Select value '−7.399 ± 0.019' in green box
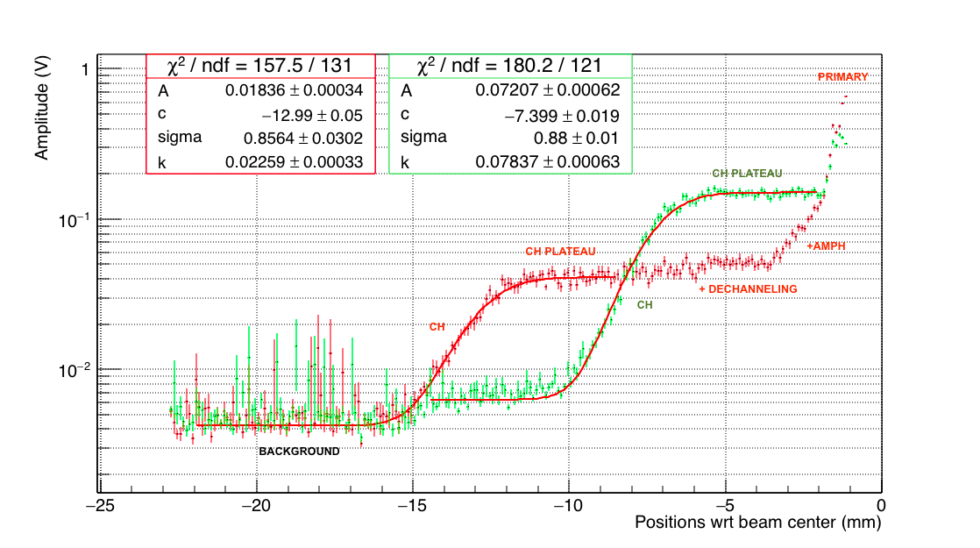Screen dimensions: 980x548 [x=562, y=116]
